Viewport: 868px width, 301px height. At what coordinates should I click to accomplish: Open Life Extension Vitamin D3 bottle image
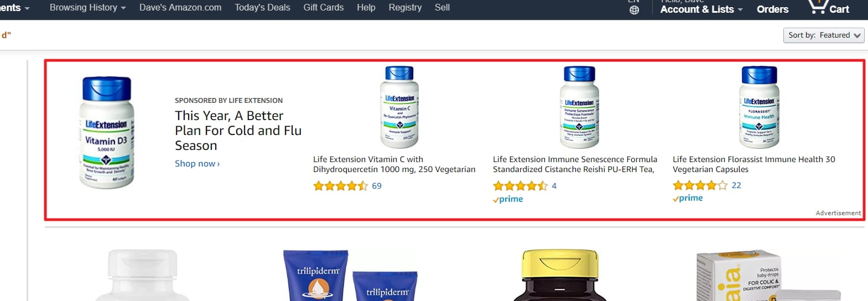coord(107,133)
